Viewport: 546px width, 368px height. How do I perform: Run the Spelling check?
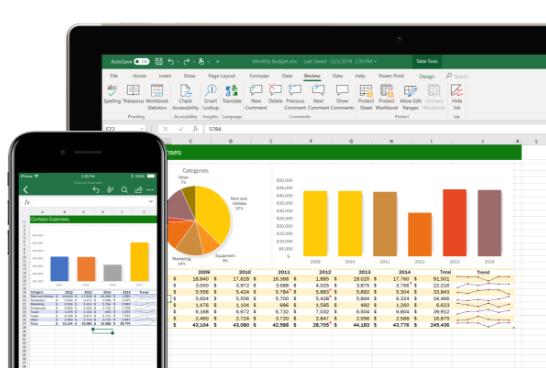click(112, 94)
